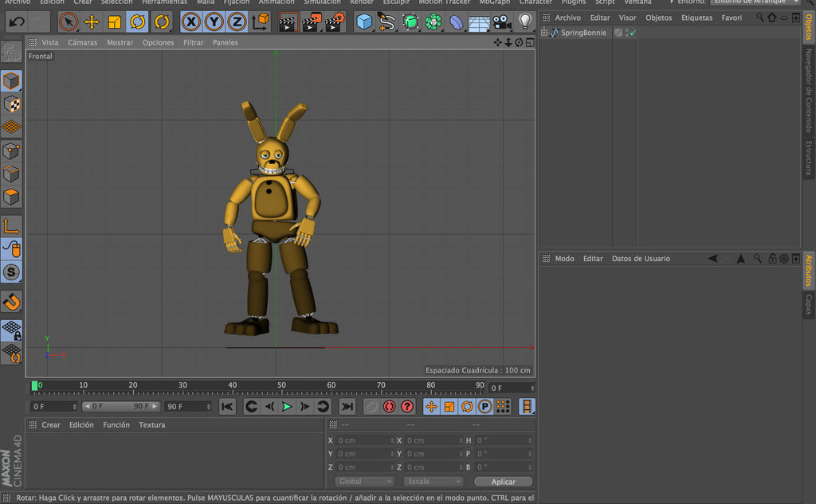Open the Global coordinate dropdown
The height and width of the screenshot is (504, 816).
click(x=364, y=482)
